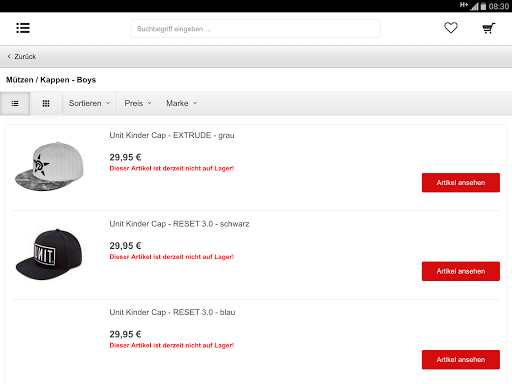Image resolution: width=512 pixels, height=384 pixels.
Task: View the EXTRUDE grau cap article
Action: (461, 183)
